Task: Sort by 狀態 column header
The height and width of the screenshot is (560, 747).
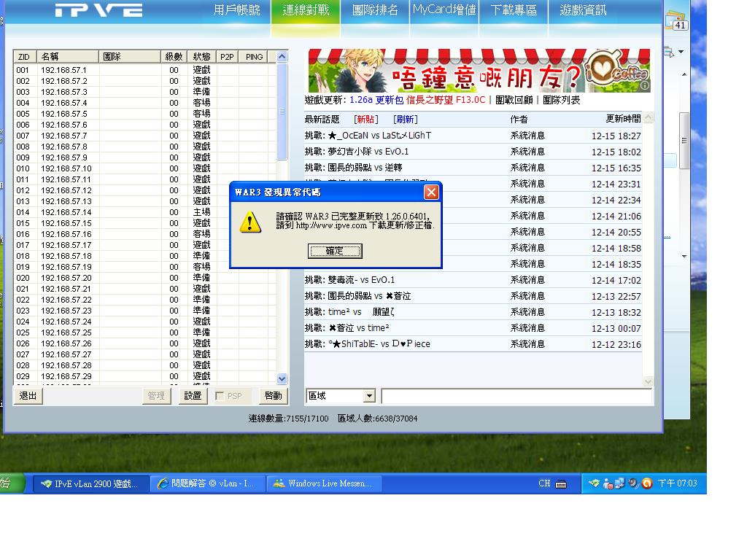Action: (201, 57)
